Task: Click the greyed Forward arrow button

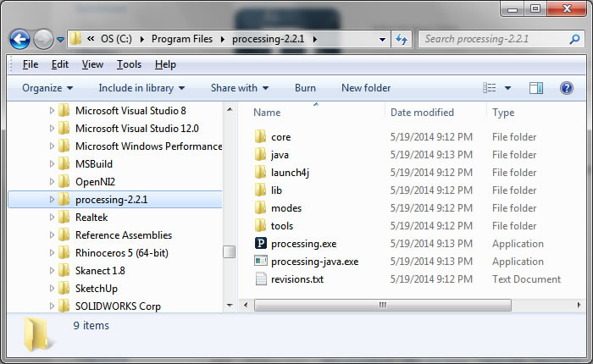Action: pyautogui.click(x=43, y=39)
